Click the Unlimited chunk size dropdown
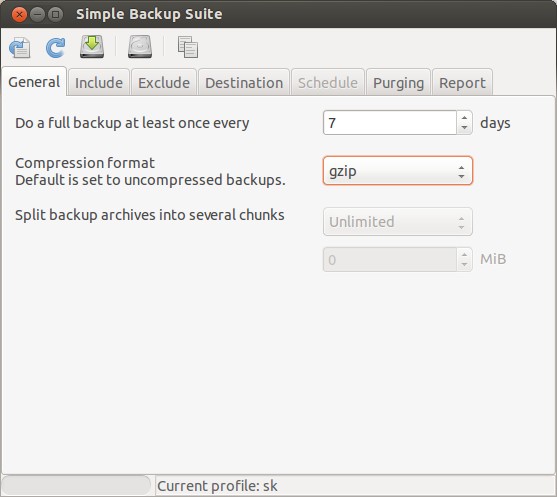 [398, 222]
